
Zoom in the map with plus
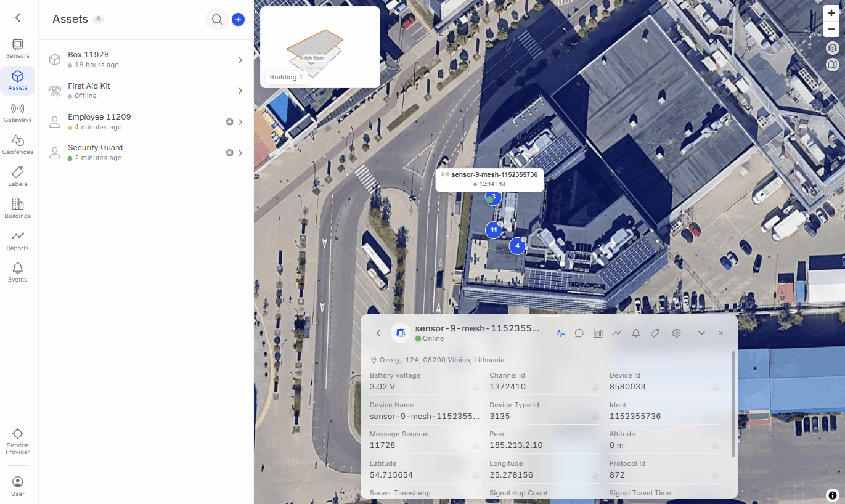tap(832, 13)
